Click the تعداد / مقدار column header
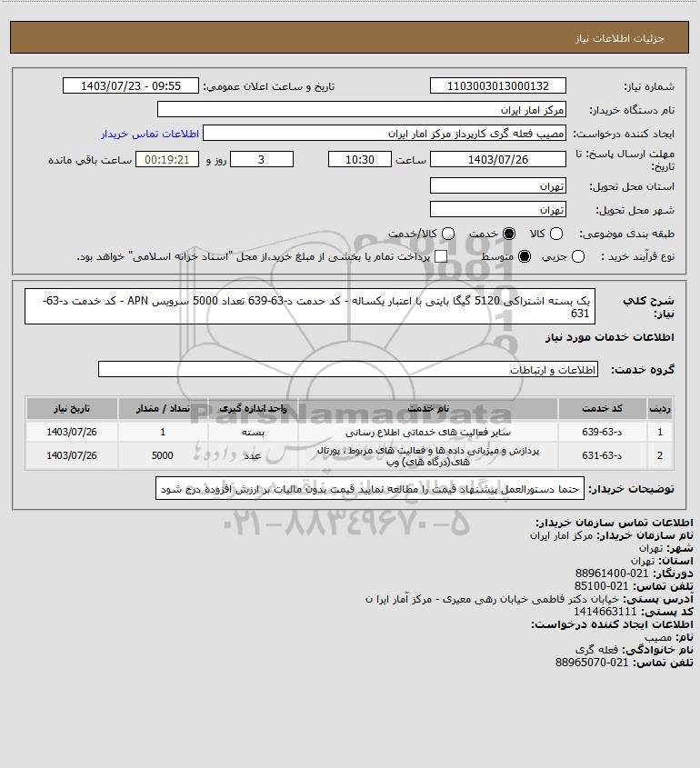The width and height of the screenshot is (700, 768). (163, 408)
